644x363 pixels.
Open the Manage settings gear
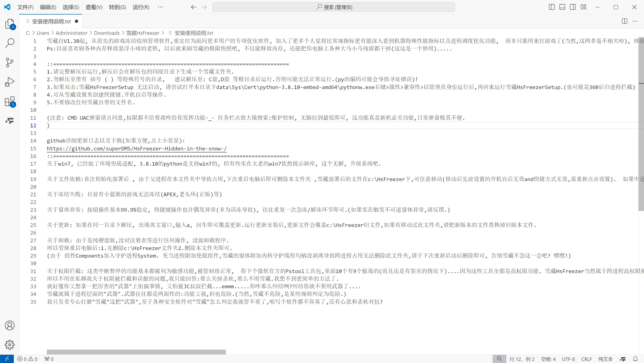[10, 345]
